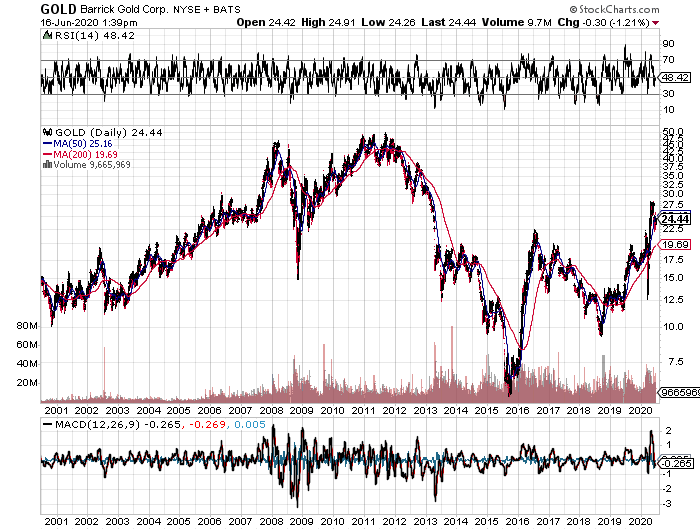The width and height of the screenshot is (700, 530).
Task: Click the 40M volume axis label
Action: (x=27, y=364)
